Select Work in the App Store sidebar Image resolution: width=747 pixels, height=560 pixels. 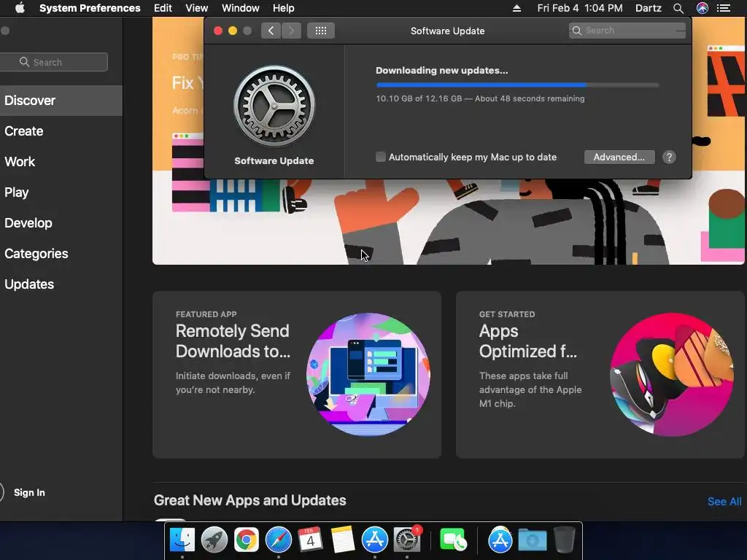click(61, 161)
